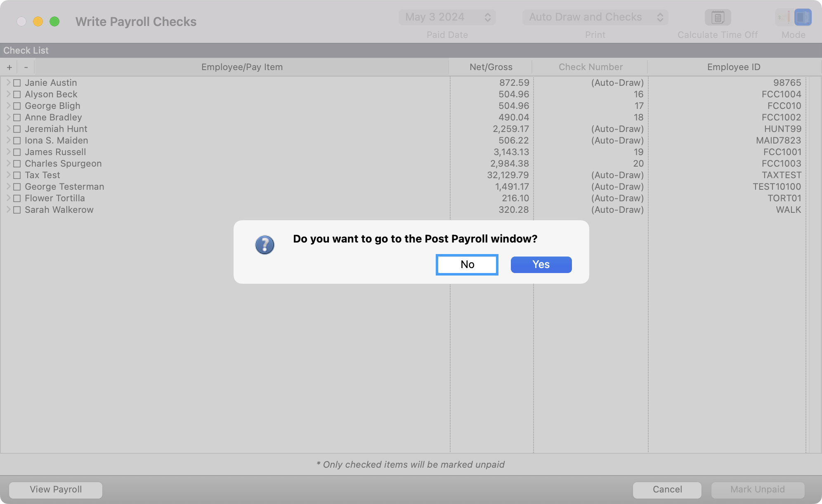Click the green zoom window button
822x504 pixels.
coord(54,21)
